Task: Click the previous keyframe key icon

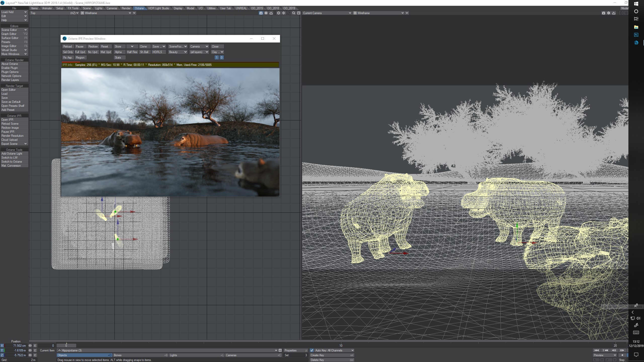Action: point(605,350)
